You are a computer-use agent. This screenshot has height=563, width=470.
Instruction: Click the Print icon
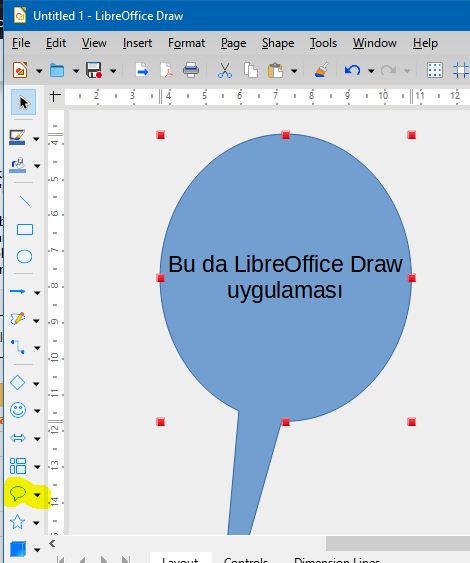click(191, 70)
